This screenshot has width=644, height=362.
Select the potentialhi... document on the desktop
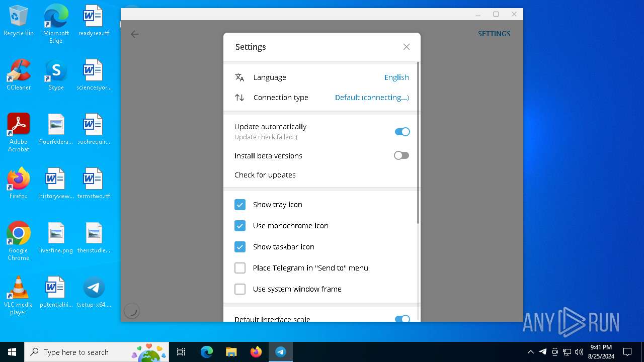coord(56,293)
